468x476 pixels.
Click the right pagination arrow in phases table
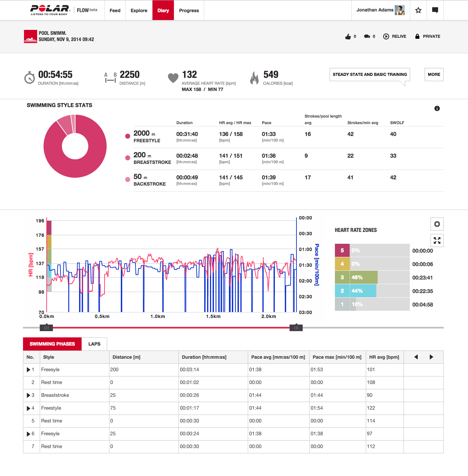click(x=431, y=357)
